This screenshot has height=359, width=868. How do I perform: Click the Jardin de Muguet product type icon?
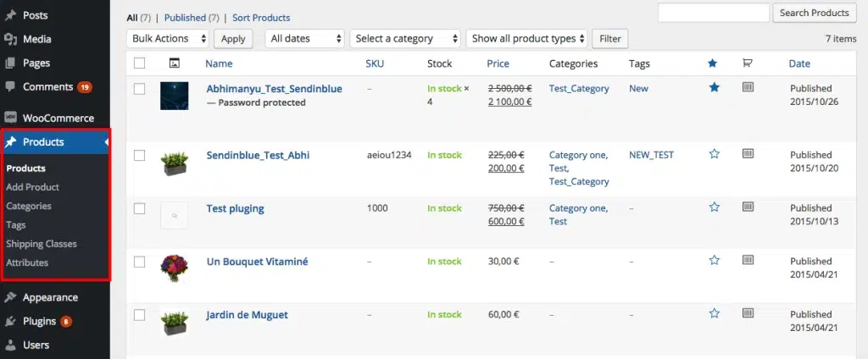(748, 313)
